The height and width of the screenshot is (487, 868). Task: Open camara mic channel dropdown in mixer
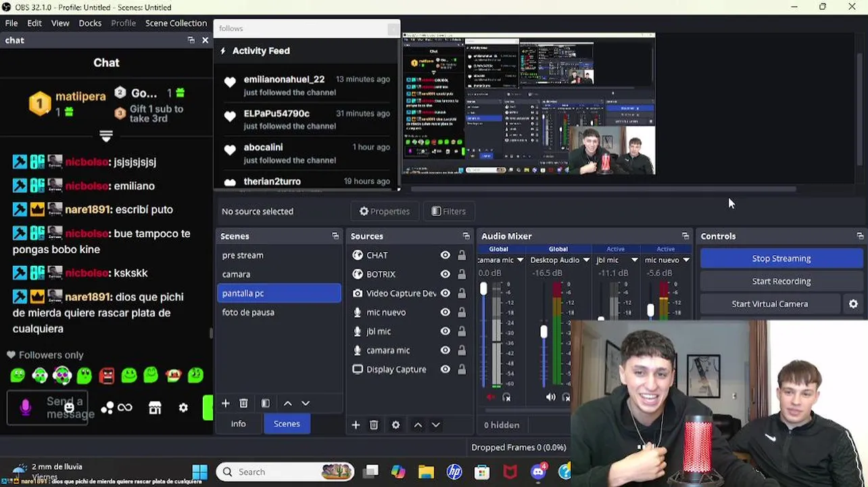coord(520,260)
